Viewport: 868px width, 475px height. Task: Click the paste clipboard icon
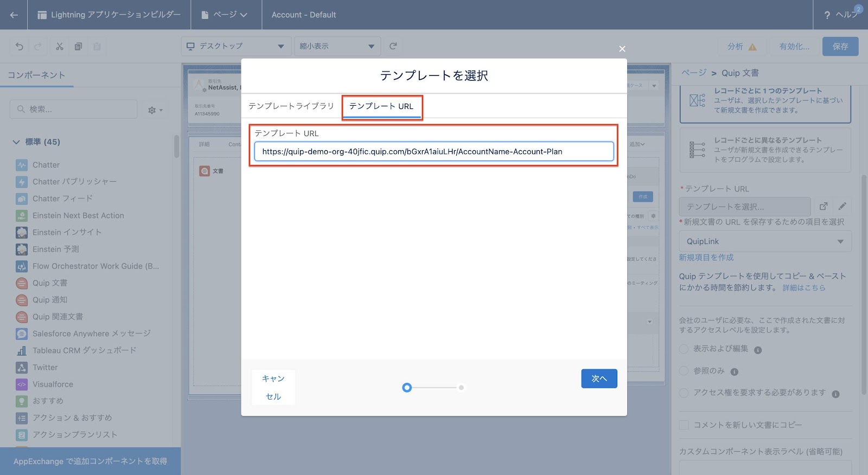tap(97, 47)
